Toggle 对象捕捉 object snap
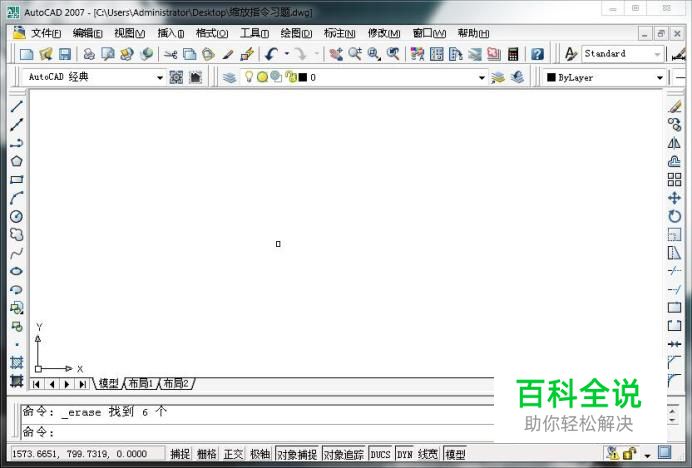Image resolution: width=692 pixels, height=468 pixels. tap(297, 454)
